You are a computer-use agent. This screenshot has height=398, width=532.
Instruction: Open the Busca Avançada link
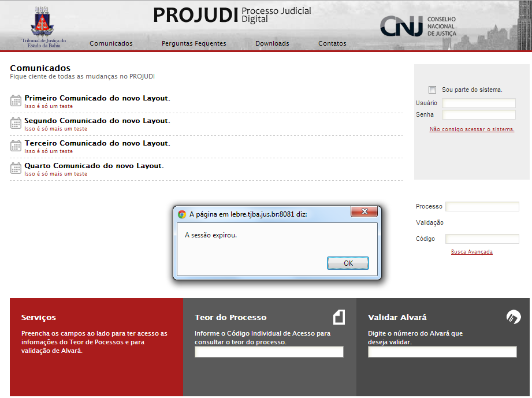click(x=471, y=252)
